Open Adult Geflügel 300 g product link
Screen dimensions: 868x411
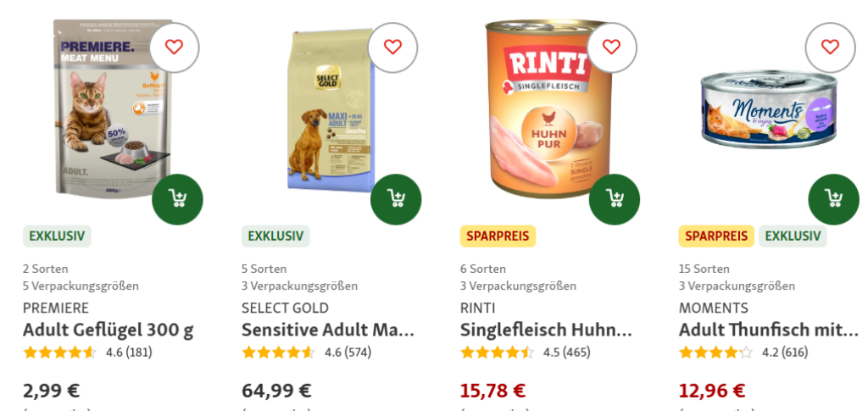click(x=108, y=330)
